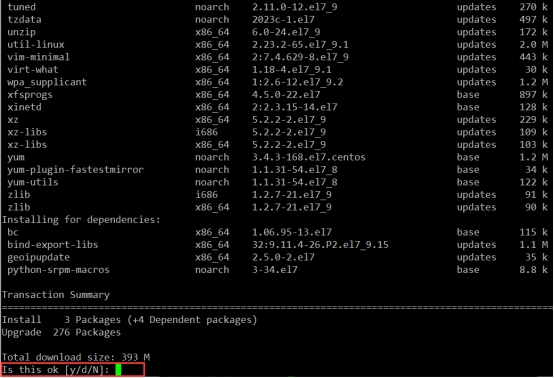554x378 pixels.
Task: Click the '497 k' size of tzdata
Action: (x=534, y=19)
